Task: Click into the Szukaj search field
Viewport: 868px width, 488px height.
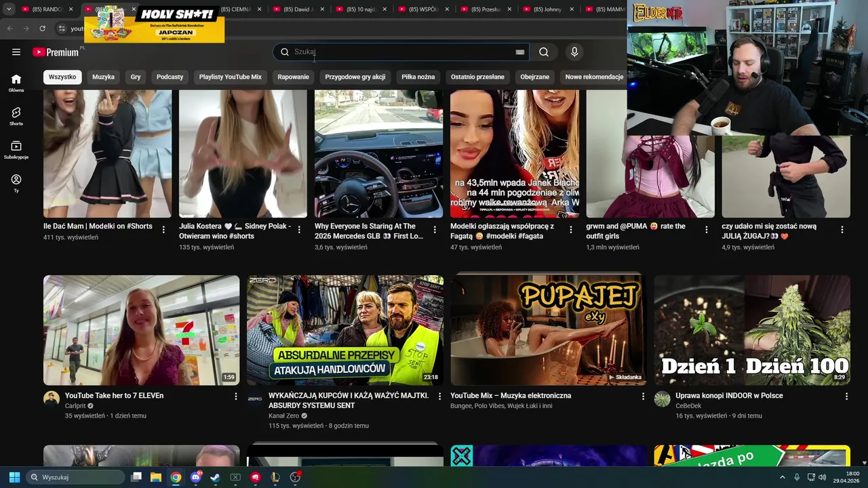Action: point(401,52)
